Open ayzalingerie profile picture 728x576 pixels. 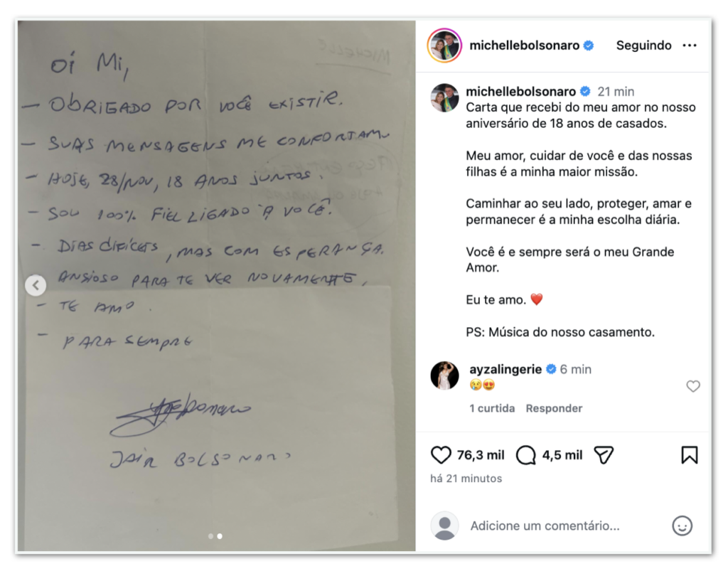[444, 375]
